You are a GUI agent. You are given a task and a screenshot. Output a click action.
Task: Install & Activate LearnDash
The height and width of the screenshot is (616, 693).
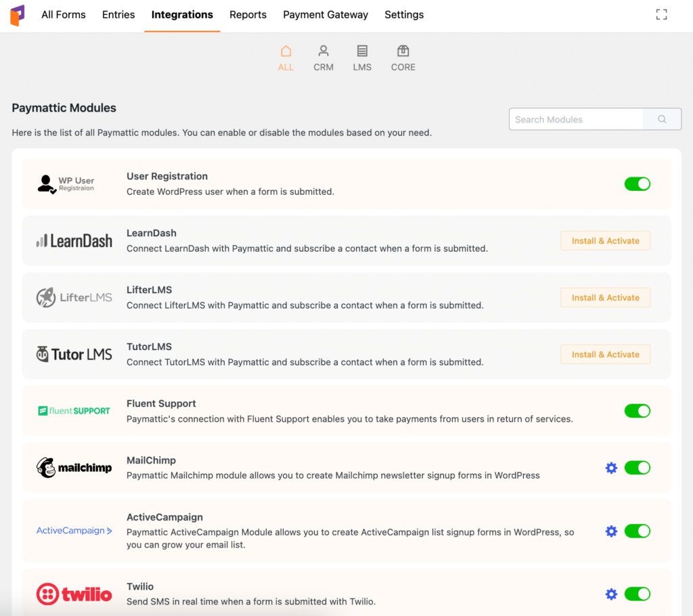pos(606,241)
